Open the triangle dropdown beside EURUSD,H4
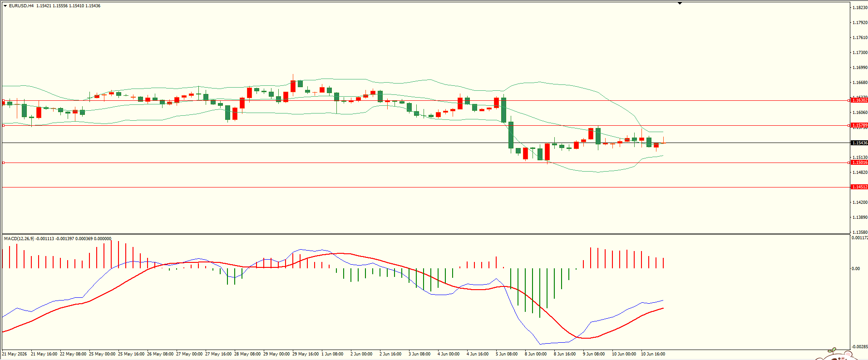The height and width of the screenshot is (360, 868). tap(5, 6)
